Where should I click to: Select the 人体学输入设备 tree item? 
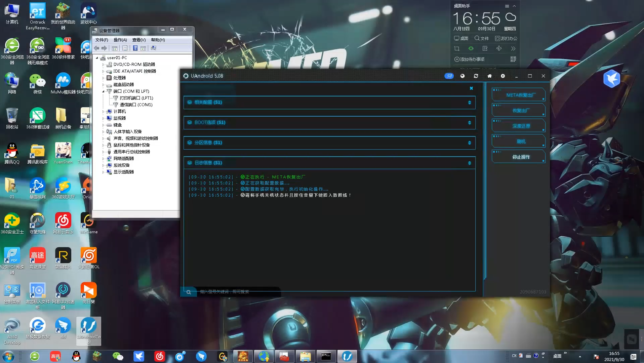click(127, 132)
